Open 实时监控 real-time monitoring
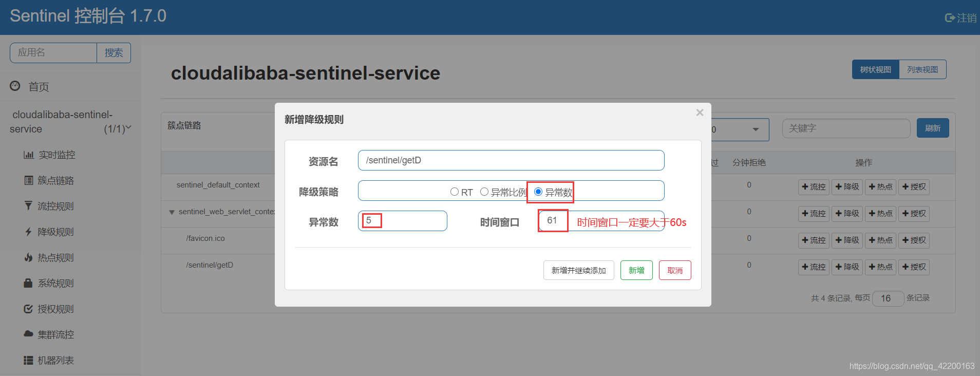Screen dimensions: 980x376 point(49,155)
